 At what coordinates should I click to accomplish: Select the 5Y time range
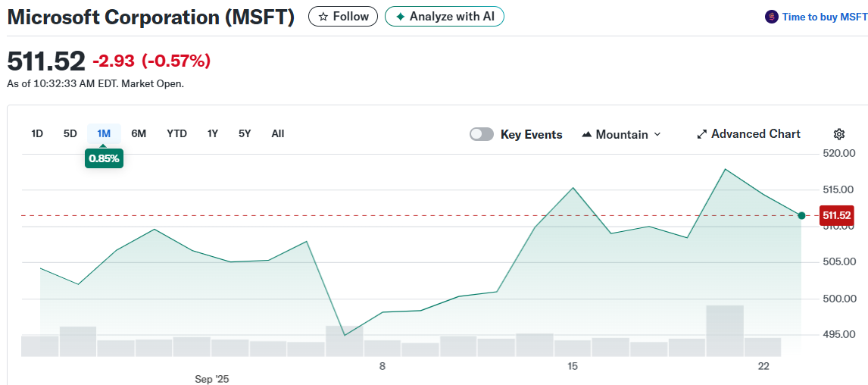point(245,133)
